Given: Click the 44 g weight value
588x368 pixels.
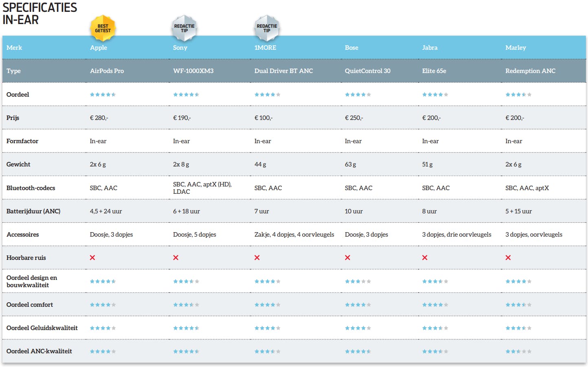Looking at the screenshot, I should pyautogui.click(x=260, y=164).
